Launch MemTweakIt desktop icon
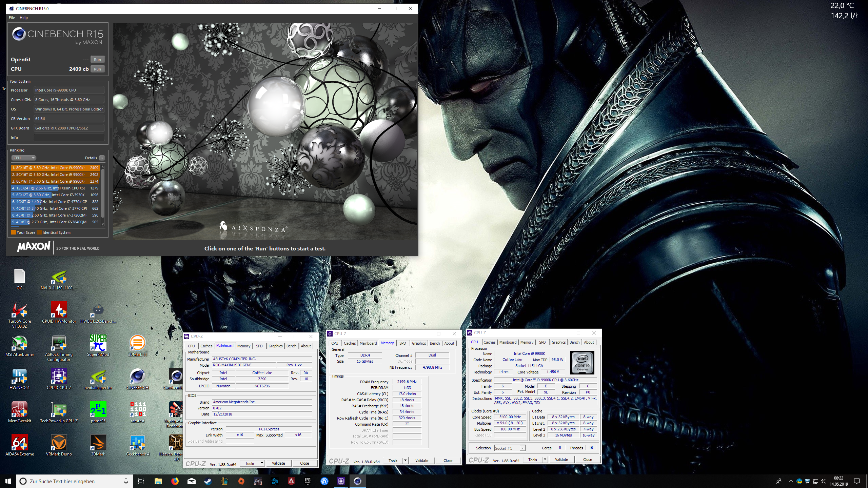Image resolution: width=868 pixels, height=488 pixels. (19, 412)
